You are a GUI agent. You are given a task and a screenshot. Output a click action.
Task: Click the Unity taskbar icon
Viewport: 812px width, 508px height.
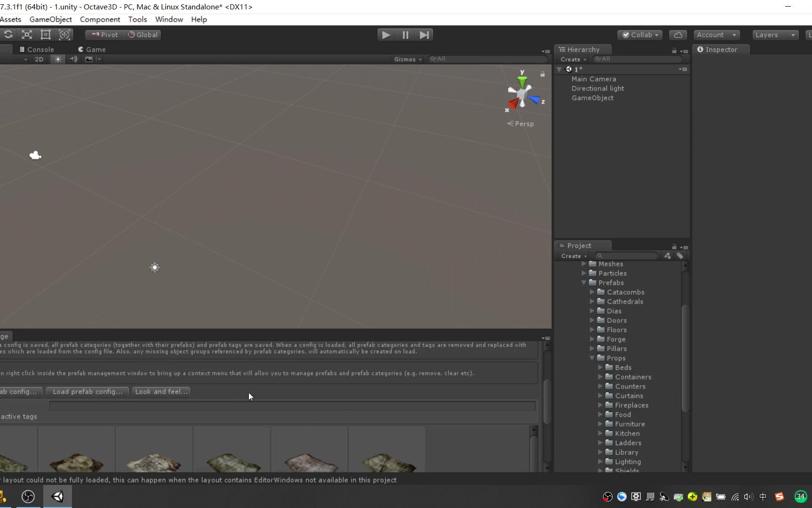pos(58,497)
